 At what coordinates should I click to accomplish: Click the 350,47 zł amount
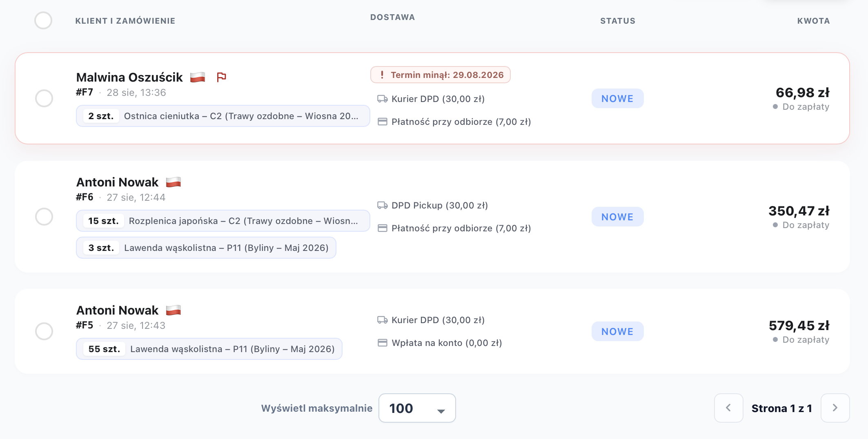point(799,211)
